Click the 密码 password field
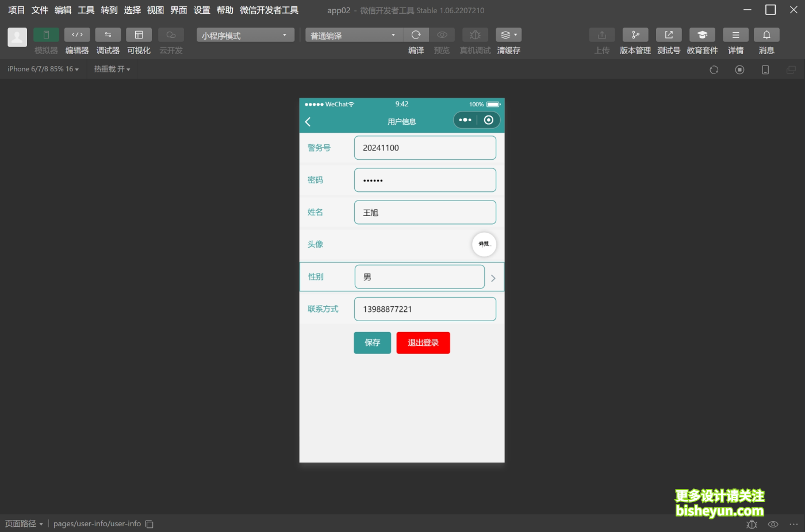The height and width of the screenshot is (532, 805). (x=425, y=180)
